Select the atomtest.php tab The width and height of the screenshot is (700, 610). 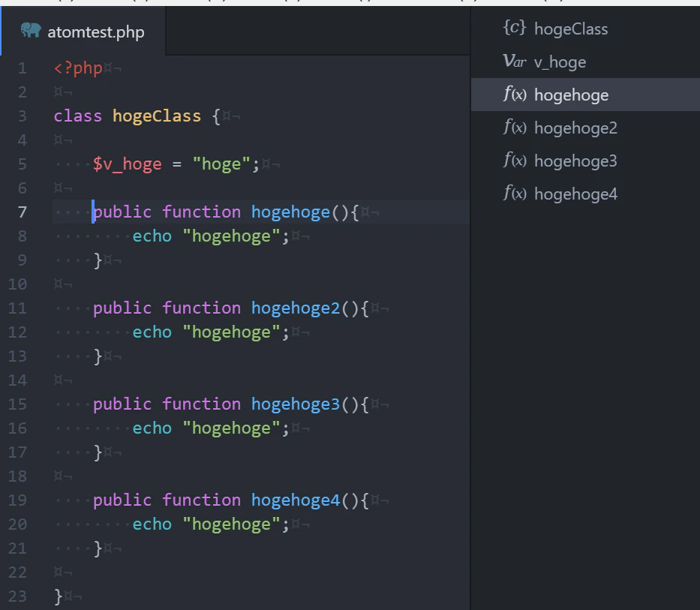pos(83,32)
